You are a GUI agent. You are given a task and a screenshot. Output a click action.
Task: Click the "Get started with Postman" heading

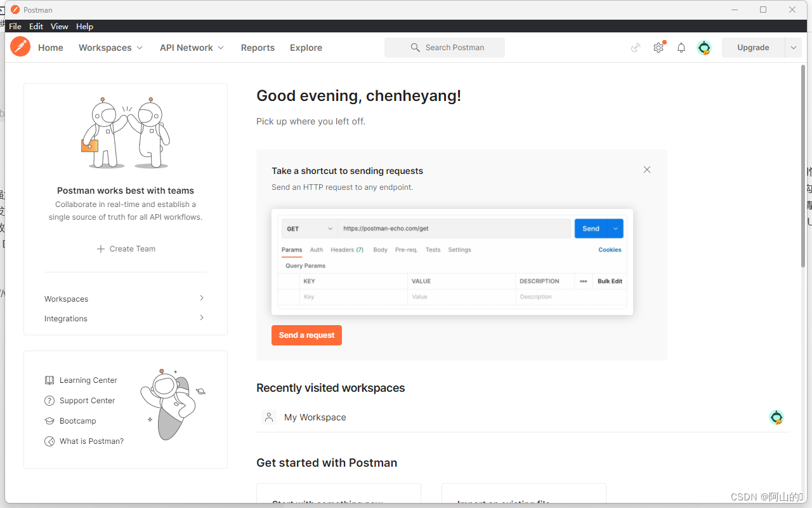tap(327, 463)
